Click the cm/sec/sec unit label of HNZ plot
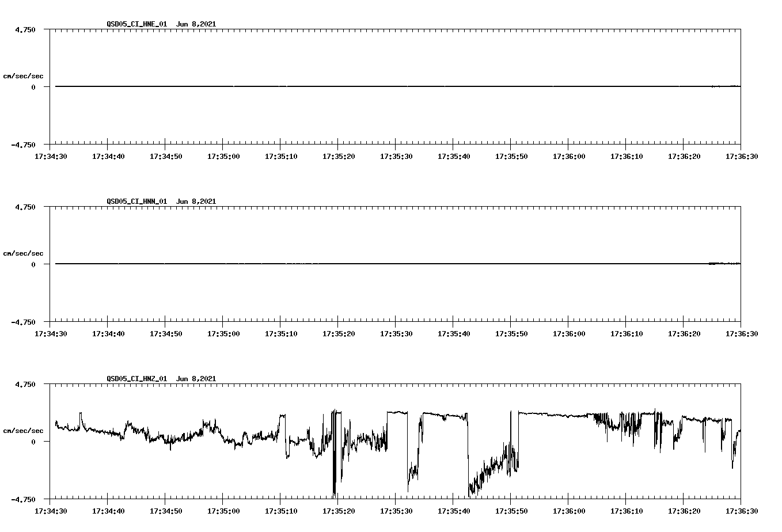 click(x=23, y=431)
